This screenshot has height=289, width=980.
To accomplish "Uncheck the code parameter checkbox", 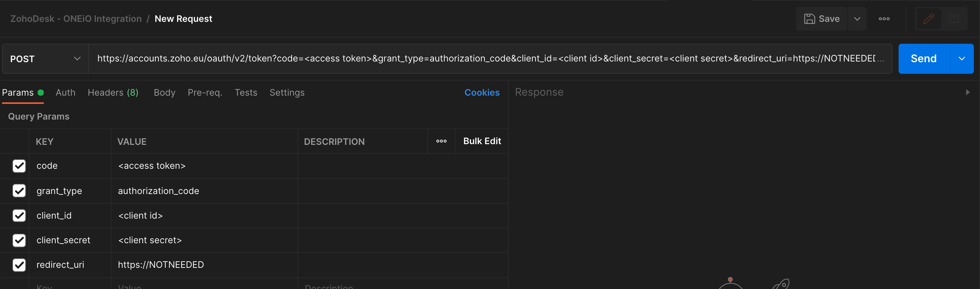I will pyautogui.click(x=19, y=166).
